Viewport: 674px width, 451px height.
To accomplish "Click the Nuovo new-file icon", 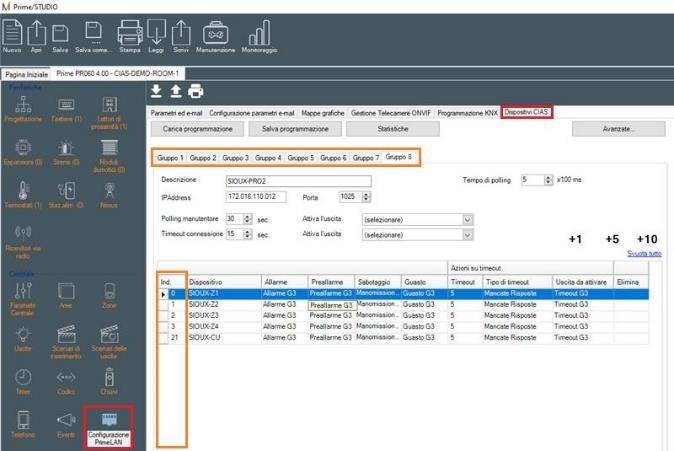I will tap(12, 32).
